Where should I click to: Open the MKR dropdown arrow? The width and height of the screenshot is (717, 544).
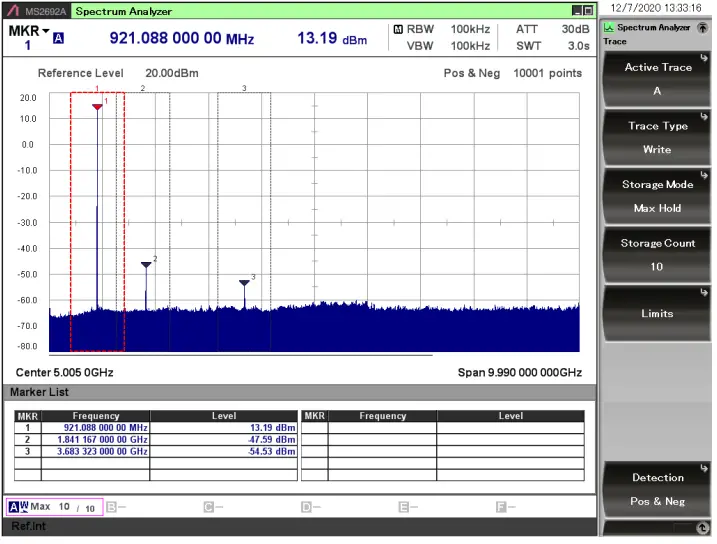click(x=46, y=30)
